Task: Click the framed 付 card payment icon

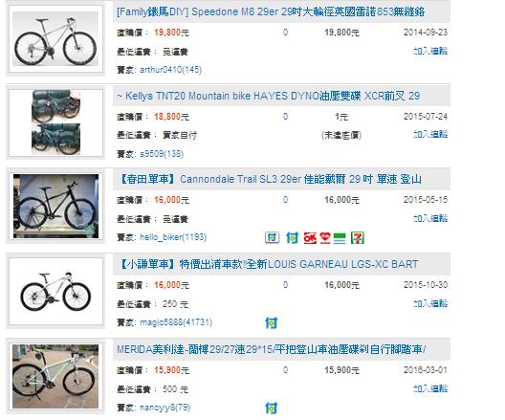Action: point(272,237)
